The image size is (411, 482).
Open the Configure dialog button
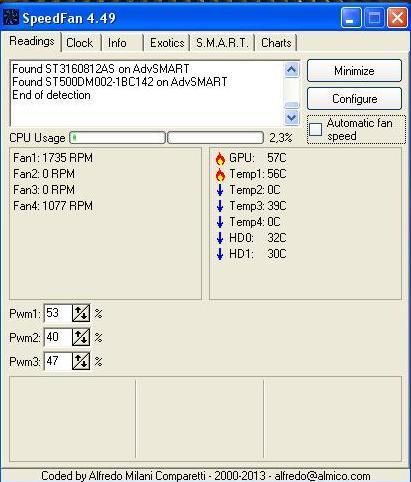click(x=354, y=99)
